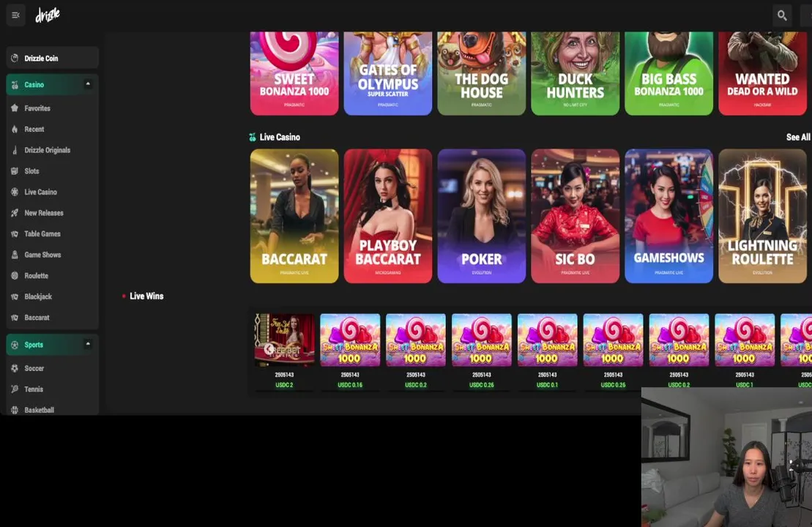This screenshot has height=527, width=812.
Task: Open Drizzle Coin menu item
Action: coord(52,58)
